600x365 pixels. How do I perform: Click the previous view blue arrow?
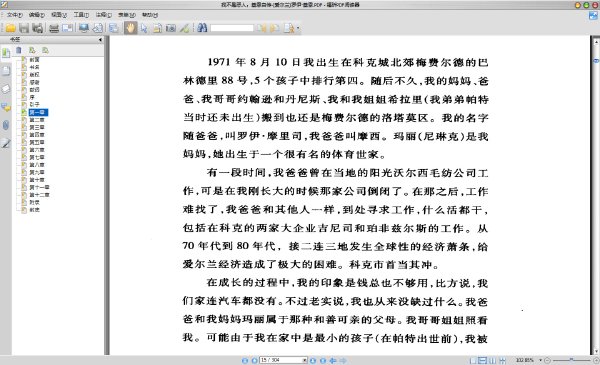333,360
